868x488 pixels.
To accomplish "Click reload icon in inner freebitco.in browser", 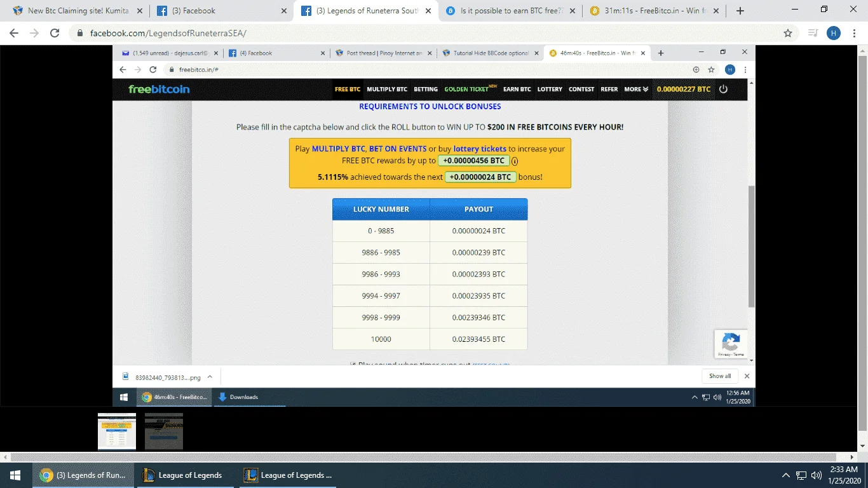I will (x=153, y=70).
